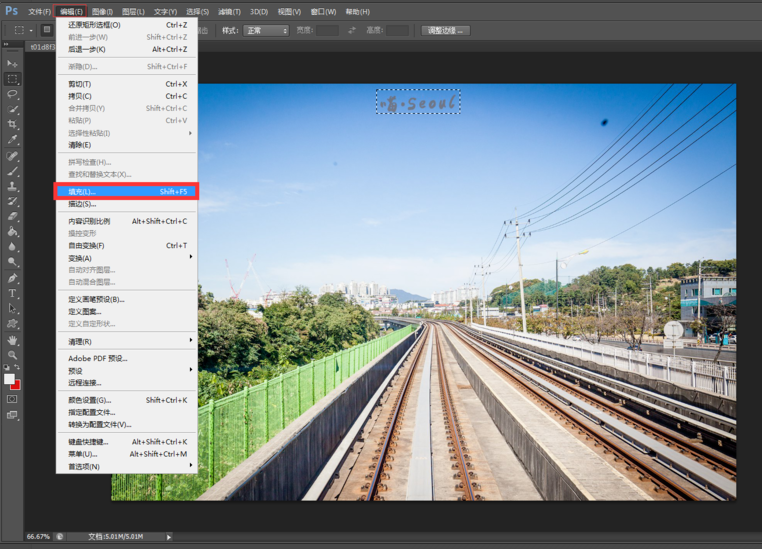Swap foreground and background colors

click(18, 370)
